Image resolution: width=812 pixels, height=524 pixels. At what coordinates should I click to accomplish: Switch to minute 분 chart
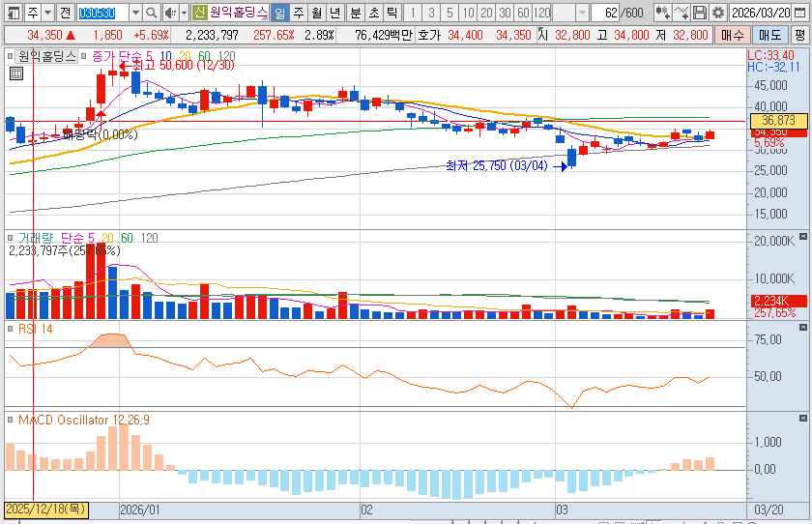[x=356, y=13]
